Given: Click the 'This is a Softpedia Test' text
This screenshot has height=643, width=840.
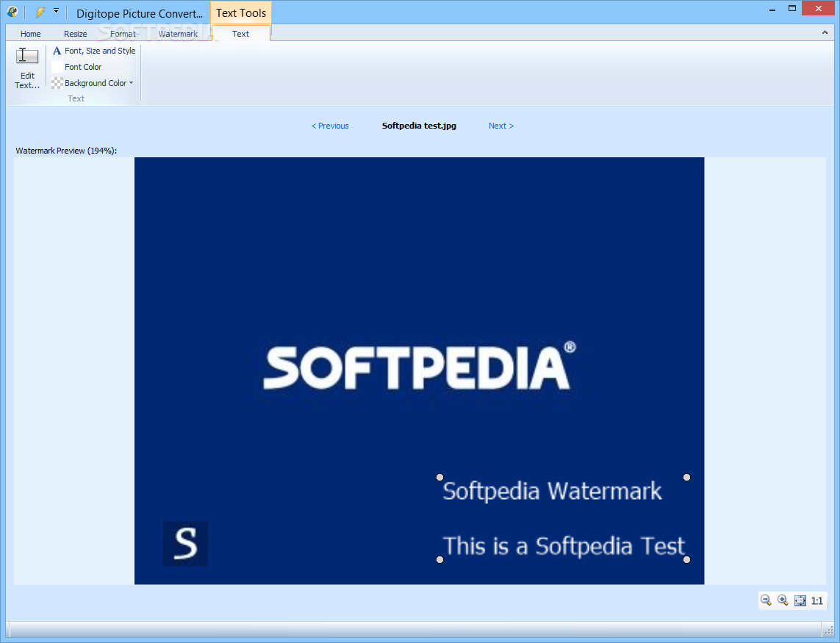Looking at the screenshot, I should click(564, 546).
